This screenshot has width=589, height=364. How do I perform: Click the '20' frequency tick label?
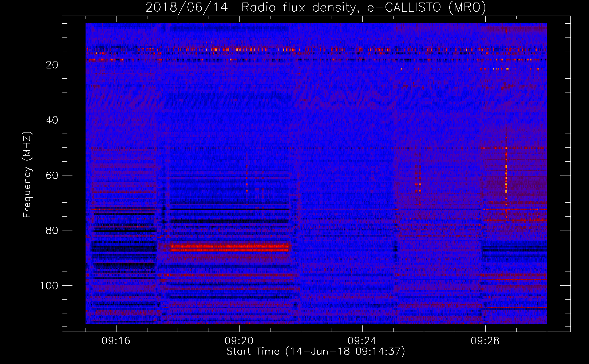tap(52, 65)
